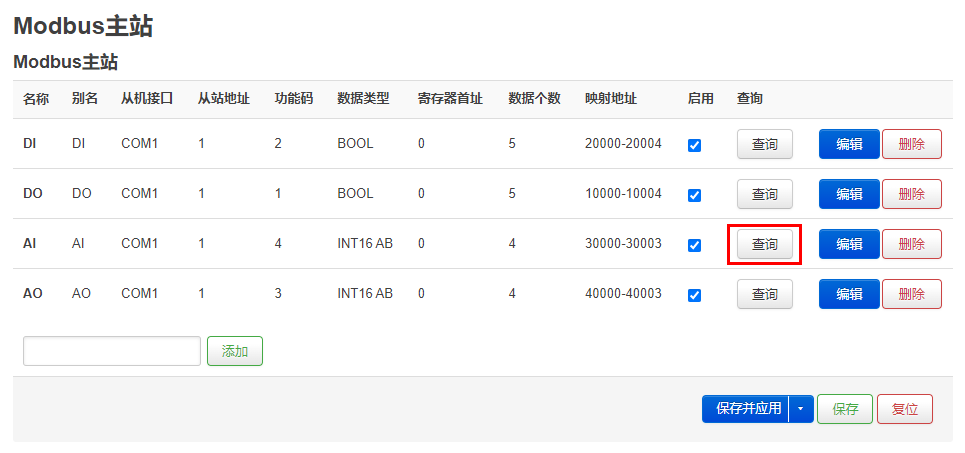
Task: Run 查询 for the AO row
Action: [765, 294]
